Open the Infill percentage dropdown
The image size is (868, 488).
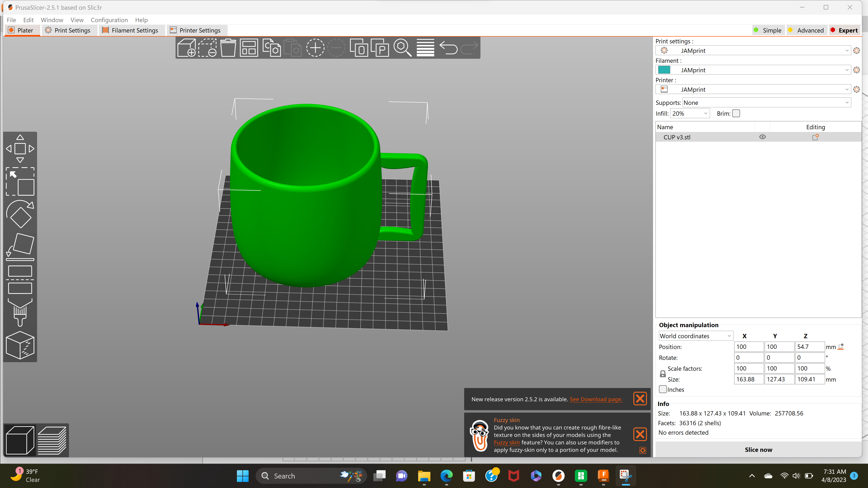(690, 113)
